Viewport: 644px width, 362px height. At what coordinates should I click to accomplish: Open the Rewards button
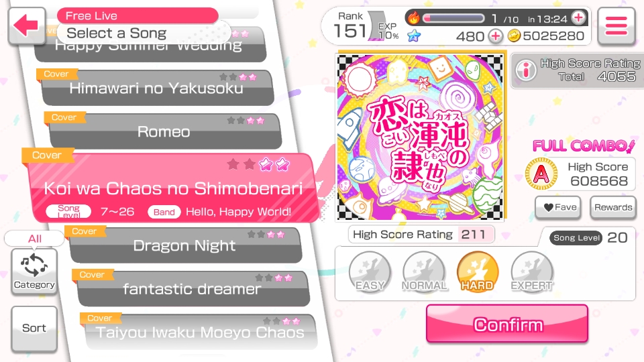pyautogui.click(x=612, y=208)
